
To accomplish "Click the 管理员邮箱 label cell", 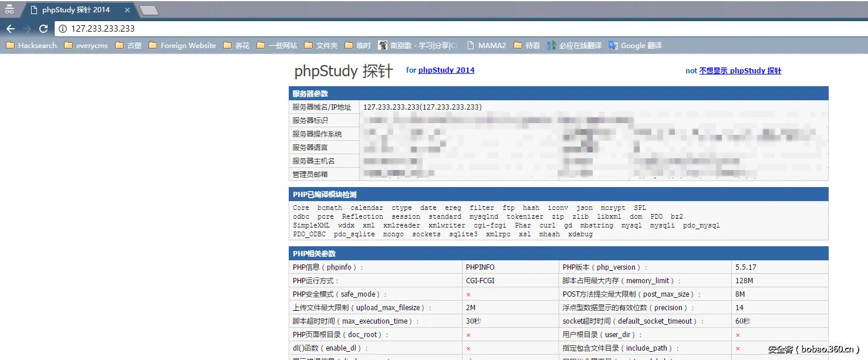I will coord(324,174).
